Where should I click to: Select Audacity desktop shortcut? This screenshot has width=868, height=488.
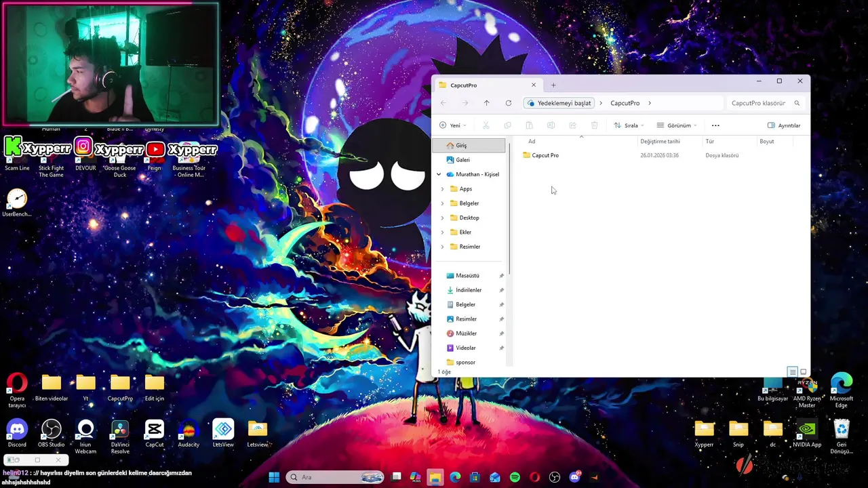(189, 434)
